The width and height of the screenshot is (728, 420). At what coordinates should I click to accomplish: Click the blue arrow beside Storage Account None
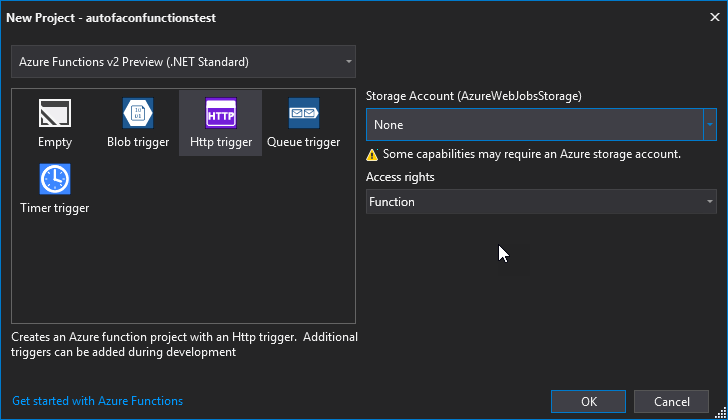pos(710,124)
